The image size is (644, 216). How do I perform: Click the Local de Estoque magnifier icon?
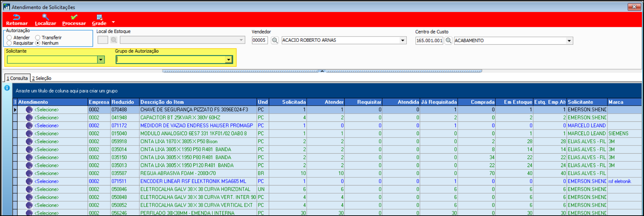tap(114, 40)
